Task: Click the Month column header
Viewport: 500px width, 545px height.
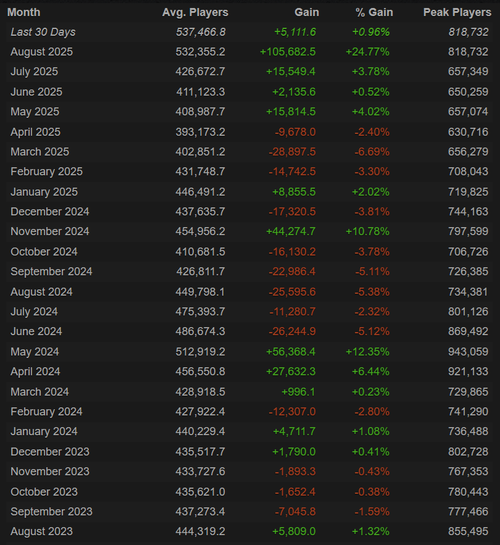Action: 24,13
